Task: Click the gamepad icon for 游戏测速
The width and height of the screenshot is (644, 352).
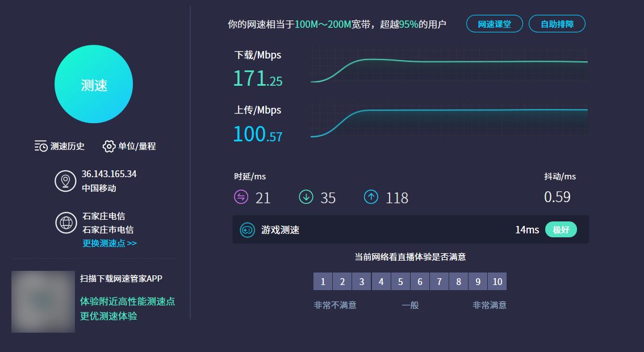Action: pos(247,230)
